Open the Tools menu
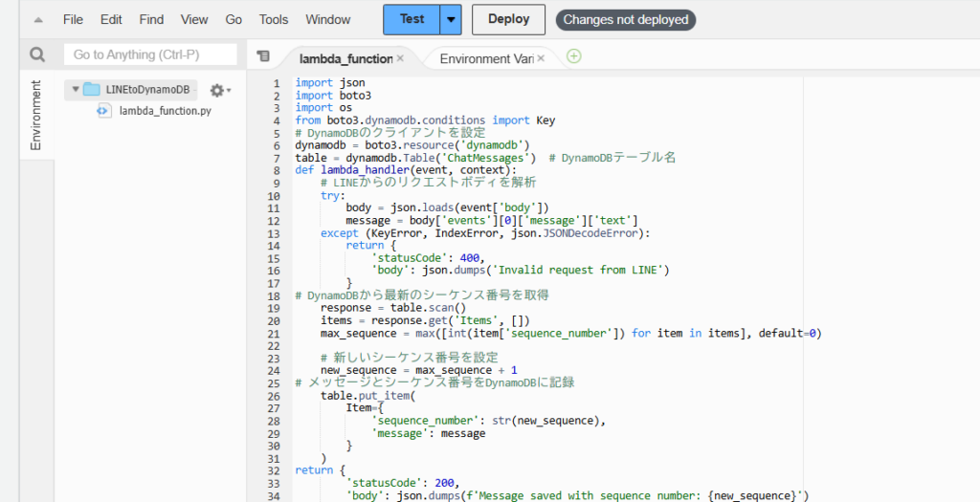The image size is (980, 502). tap(274, 20)
